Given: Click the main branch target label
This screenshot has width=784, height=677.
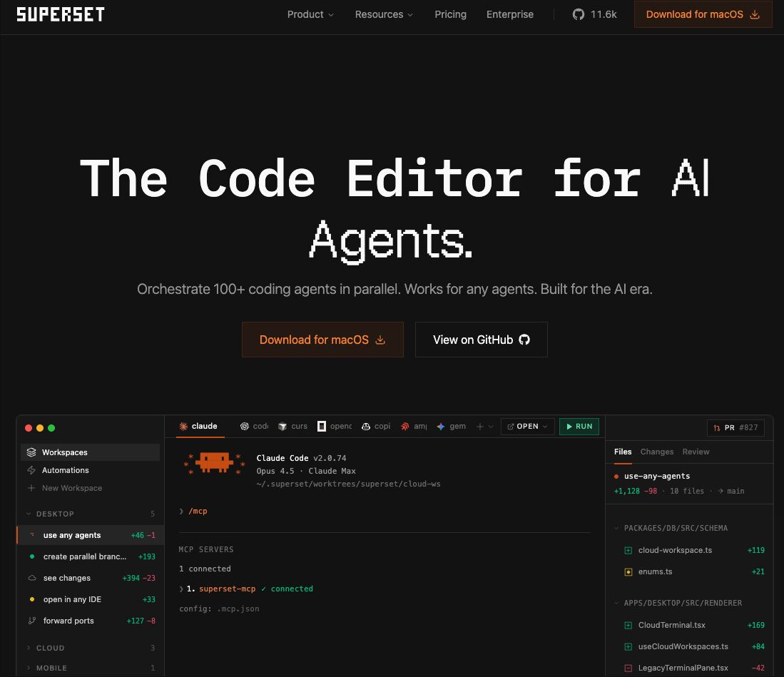Looking at the screenshot, I should point(735,491).
